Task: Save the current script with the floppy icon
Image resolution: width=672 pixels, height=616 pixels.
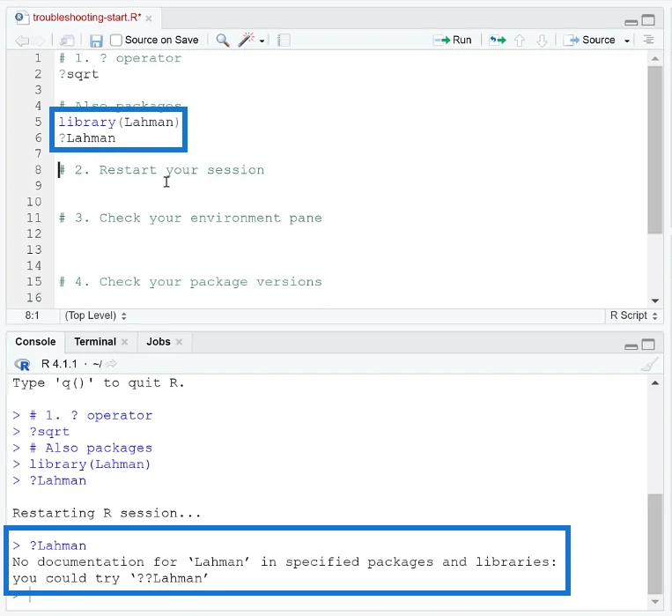Action: coord(96,41)
